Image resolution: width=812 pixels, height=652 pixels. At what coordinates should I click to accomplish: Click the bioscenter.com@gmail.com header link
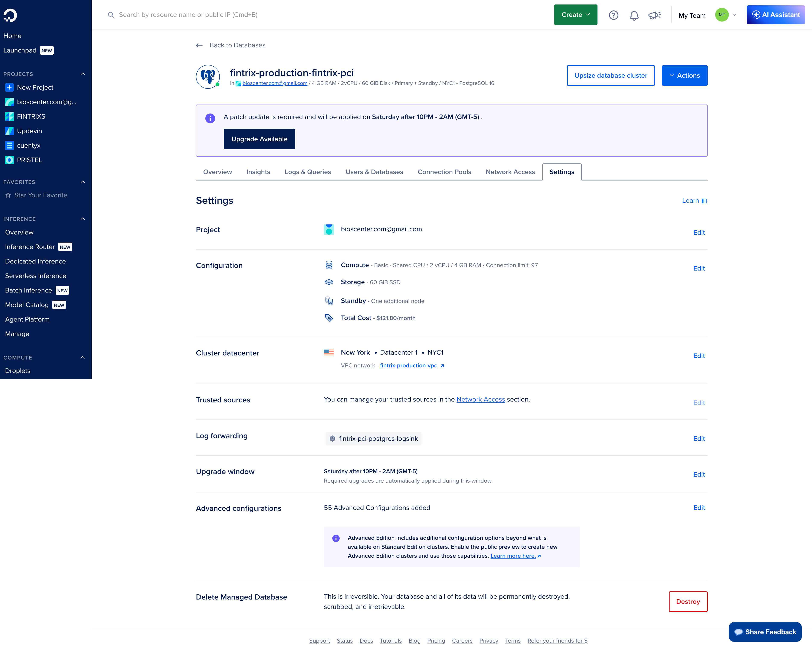(x=275, y=83)
